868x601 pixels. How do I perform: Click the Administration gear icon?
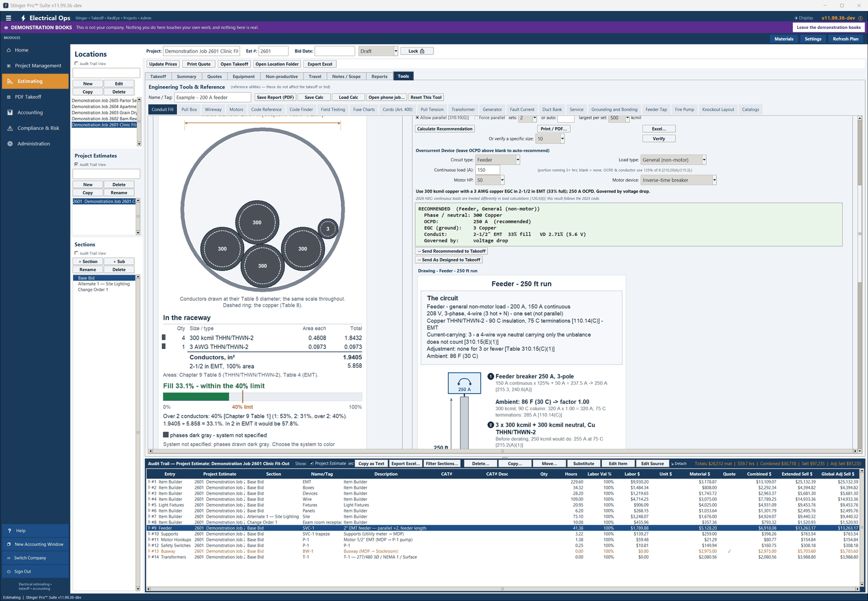(10, 144)
